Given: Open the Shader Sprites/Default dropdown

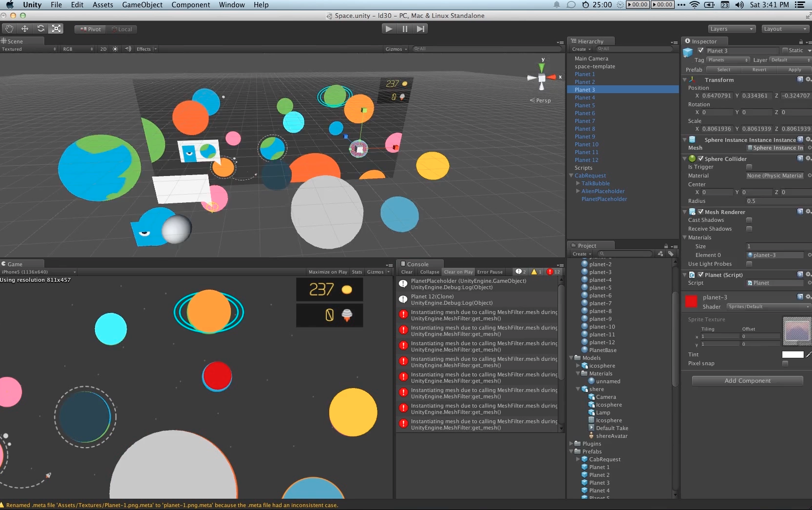Looking at the screenshot, I should pyautogui.click(x=769, y=307).
